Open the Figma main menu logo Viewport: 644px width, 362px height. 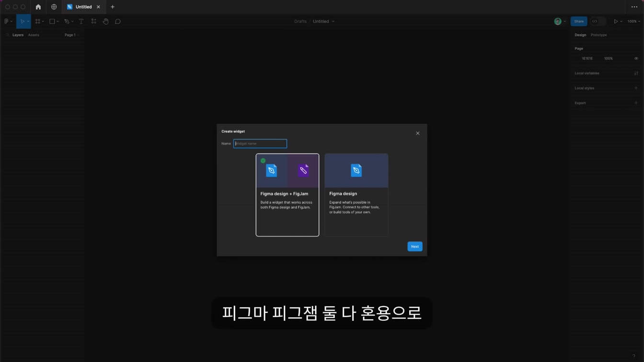pyautogui.click(x=6, y=22)
